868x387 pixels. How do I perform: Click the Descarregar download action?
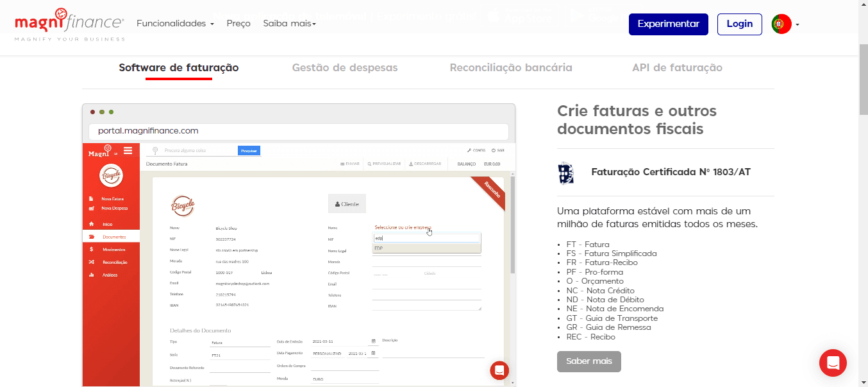pos(425,164)
